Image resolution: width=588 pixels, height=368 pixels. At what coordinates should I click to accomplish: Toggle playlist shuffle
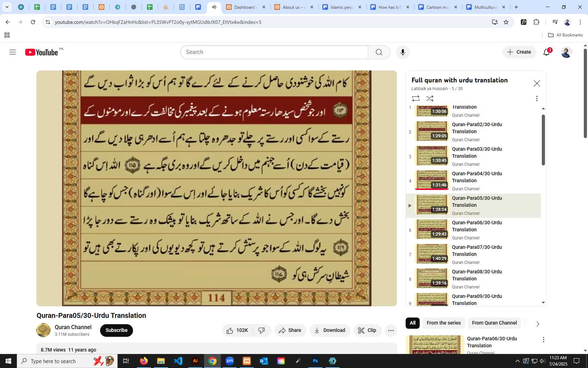[x=430, y=98]
